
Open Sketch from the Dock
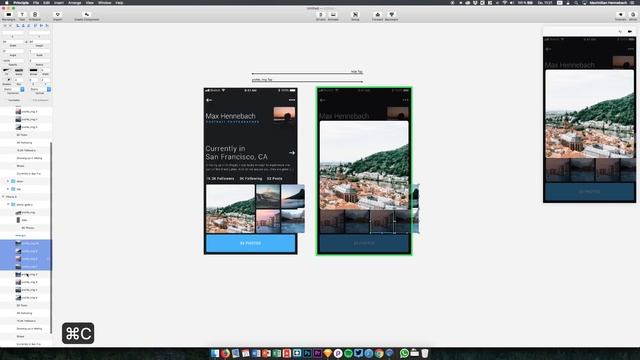pyautogui.click(x=328, y=353)
